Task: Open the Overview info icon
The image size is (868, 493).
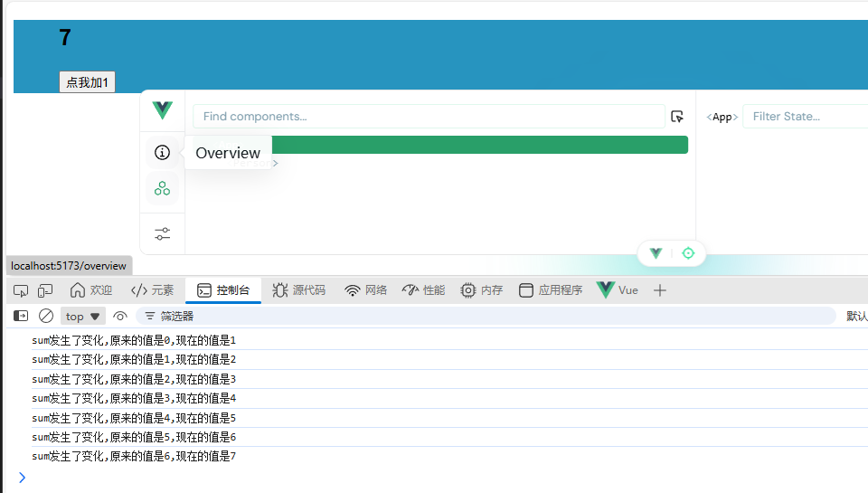Action: coord(162,152)
